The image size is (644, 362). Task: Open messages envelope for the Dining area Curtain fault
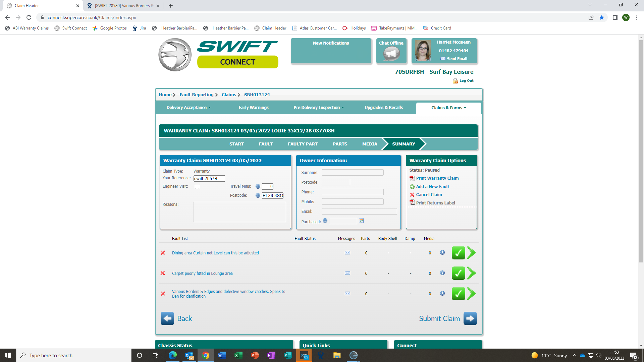point(347,253)
